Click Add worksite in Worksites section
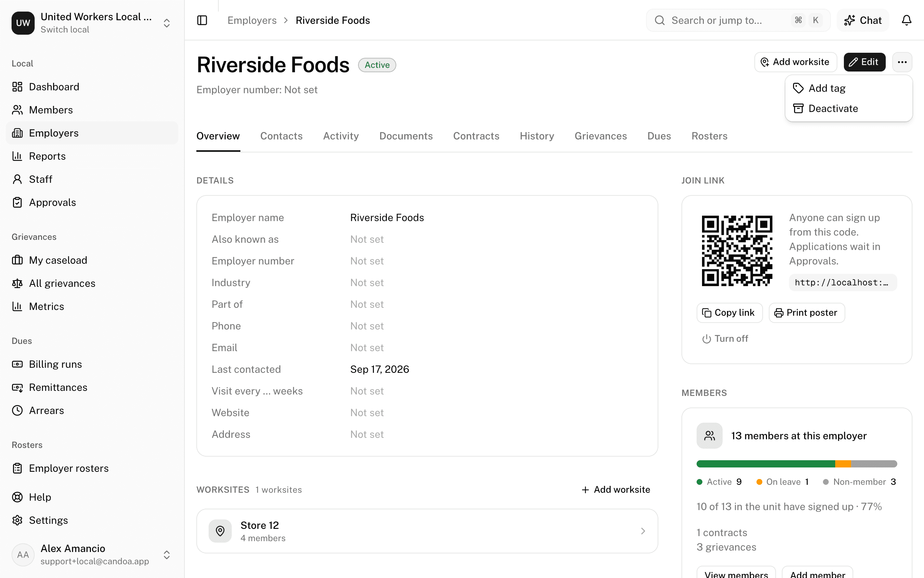This screenshot has width=924, height=578. point(615,490)
